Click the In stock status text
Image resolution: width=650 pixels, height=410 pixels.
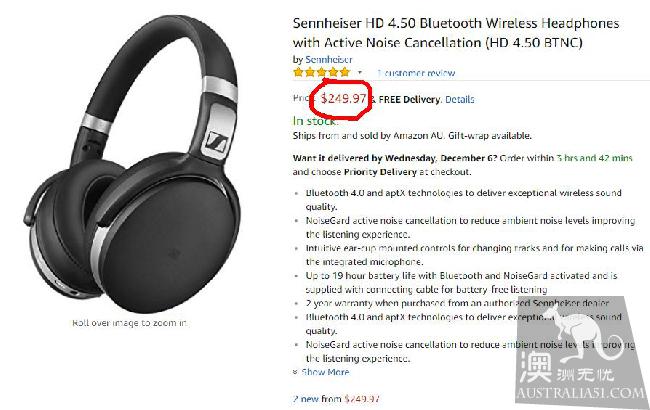click(x=314, y=121)
